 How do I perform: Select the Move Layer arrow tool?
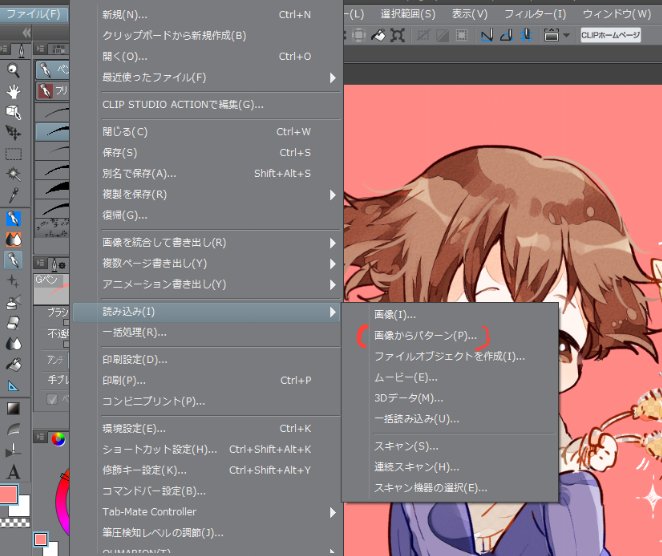14,133
